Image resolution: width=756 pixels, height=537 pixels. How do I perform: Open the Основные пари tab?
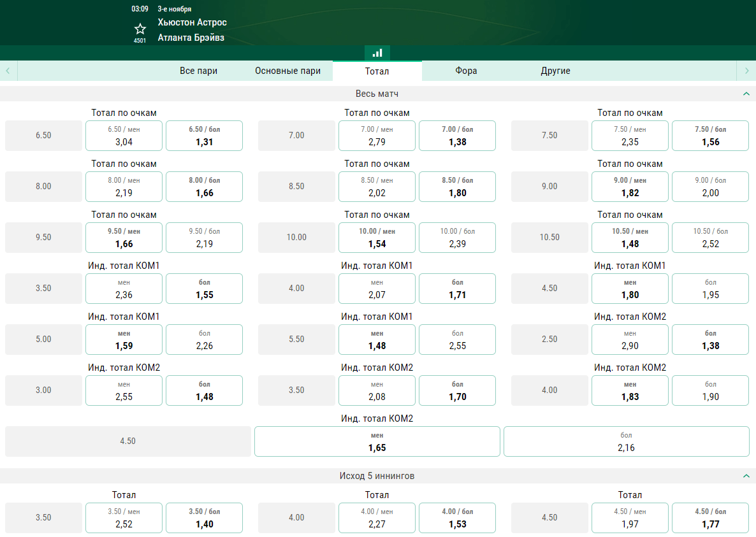click(x=287, y=71)
